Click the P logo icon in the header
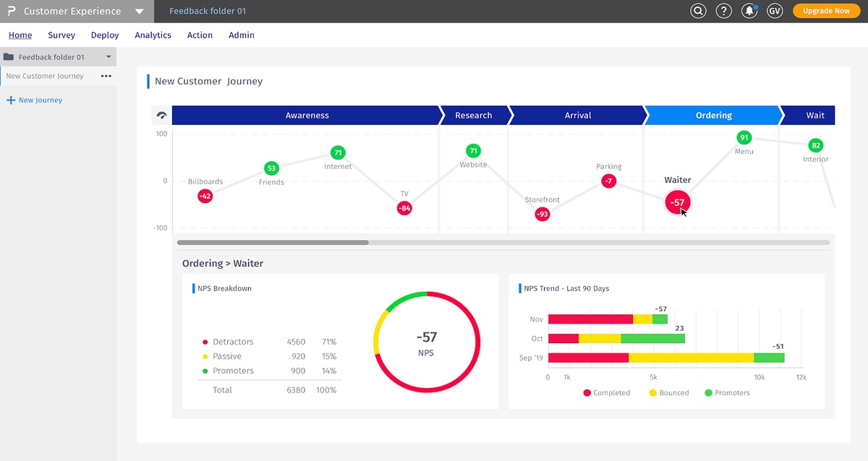Screen dimensions: 868x461 point(12,11)
